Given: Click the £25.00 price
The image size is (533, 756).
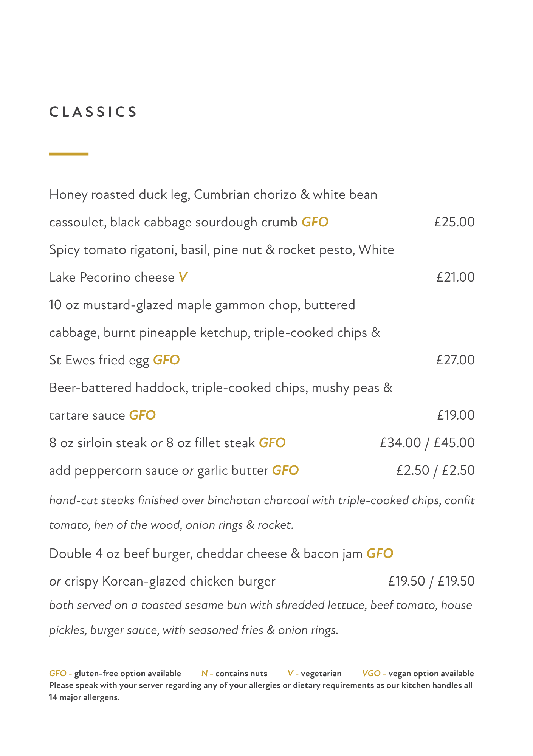Looking at the screenshot, I should 454,222.
